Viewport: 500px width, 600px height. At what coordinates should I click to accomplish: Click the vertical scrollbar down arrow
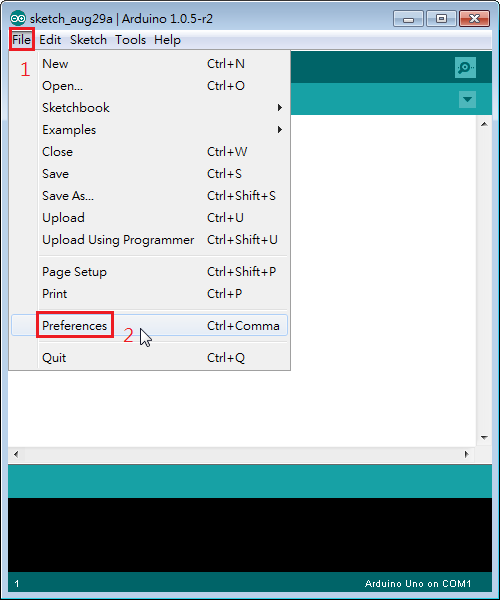(x=484, y=437)
